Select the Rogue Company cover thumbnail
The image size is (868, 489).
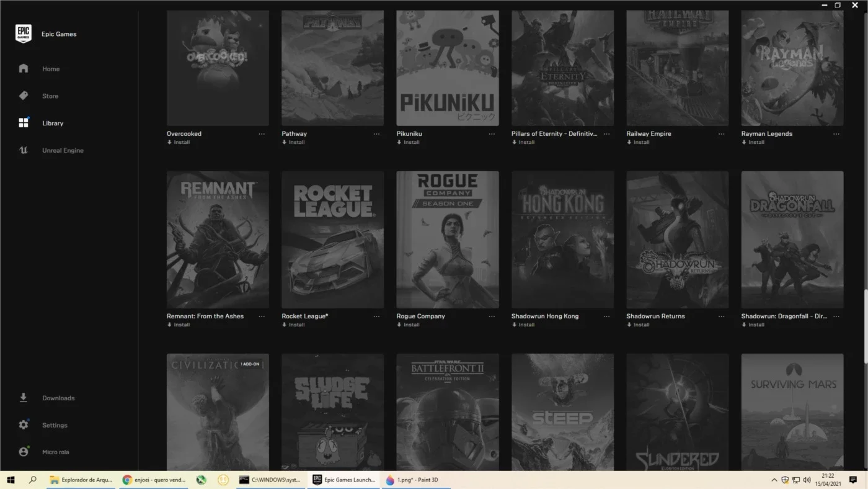[448, 240]
